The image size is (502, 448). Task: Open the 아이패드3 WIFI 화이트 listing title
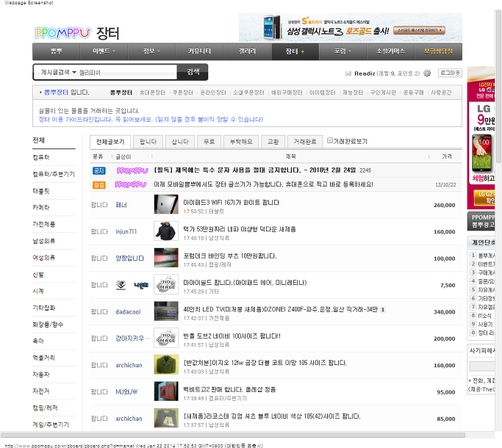pyautogui.click(x=231, y=203)
